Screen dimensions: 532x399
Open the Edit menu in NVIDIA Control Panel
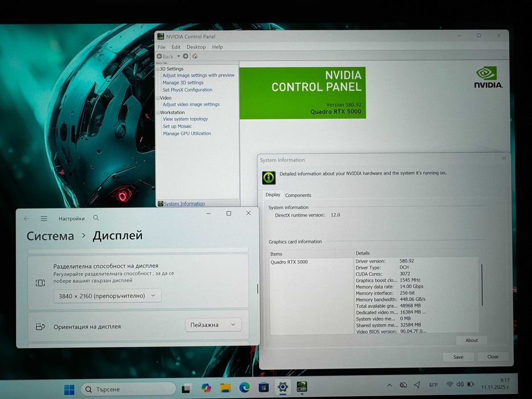176,47
